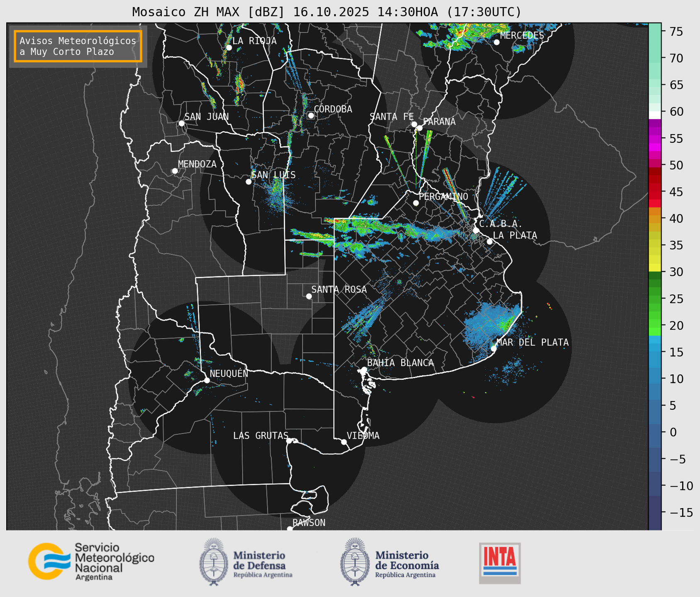This screenshot has width=700, height=597.
Task: Pick the green 25 dBZ color on scale
Action: (x=655, y=299)
